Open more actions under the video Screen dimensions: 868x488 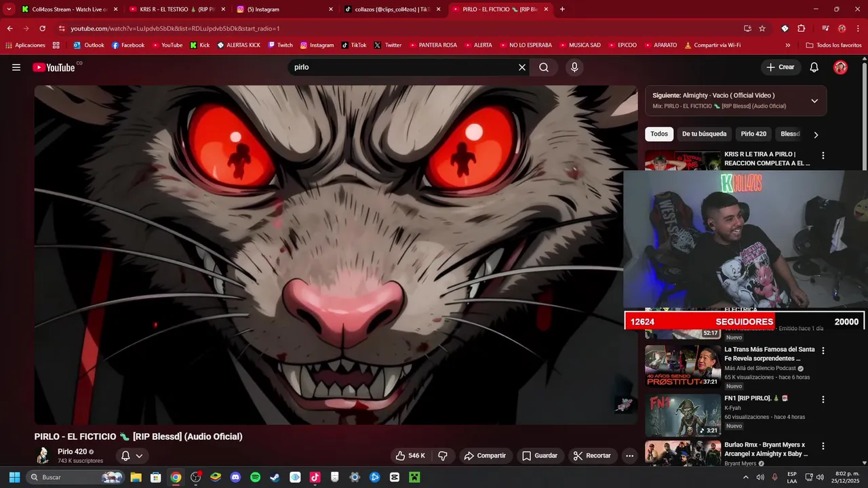coord(629,455)
